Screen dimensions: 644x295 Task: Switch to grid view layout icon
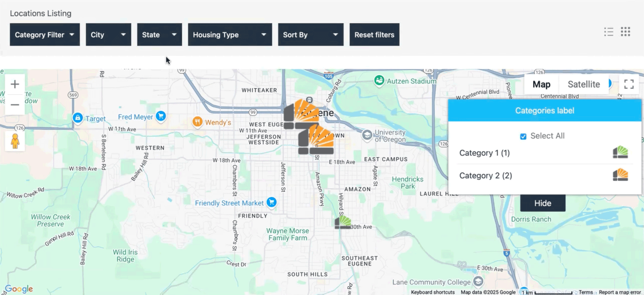click(x=625, y=32)
